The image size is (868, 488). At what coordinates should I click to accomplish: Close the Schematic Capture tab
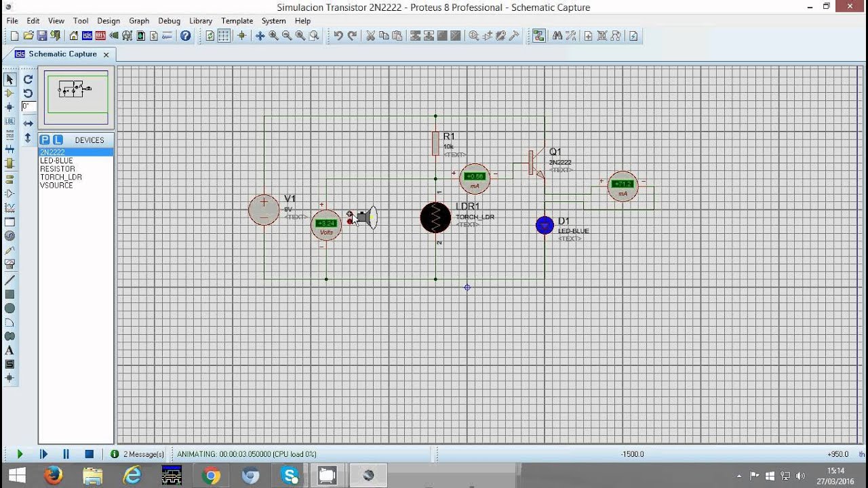tap(106, 54)
